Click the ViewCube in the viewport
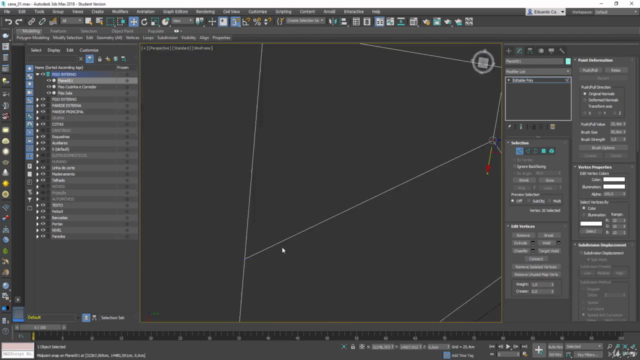Viewport: 640px width, 360px height. pos(483,62)
